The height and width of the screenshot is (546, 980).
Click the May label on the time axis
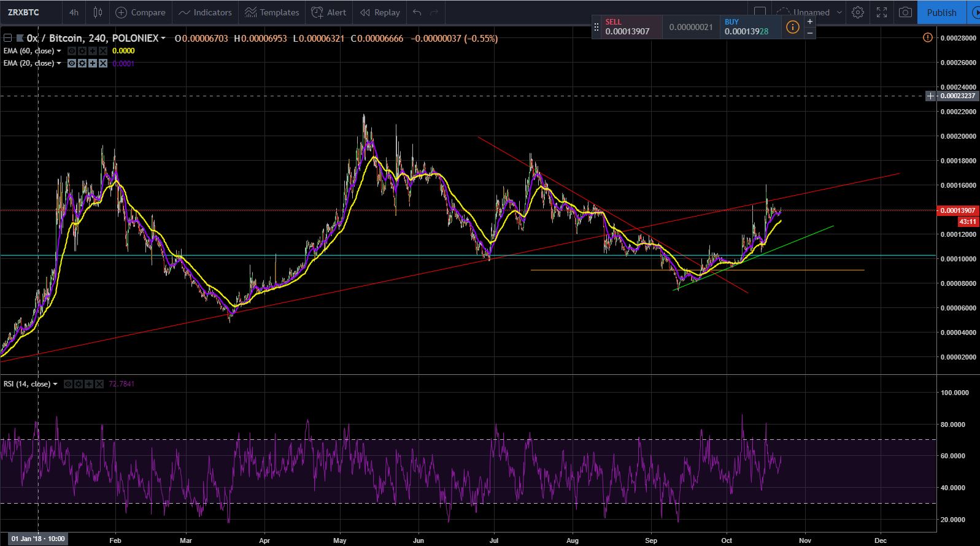coord(340,540)
